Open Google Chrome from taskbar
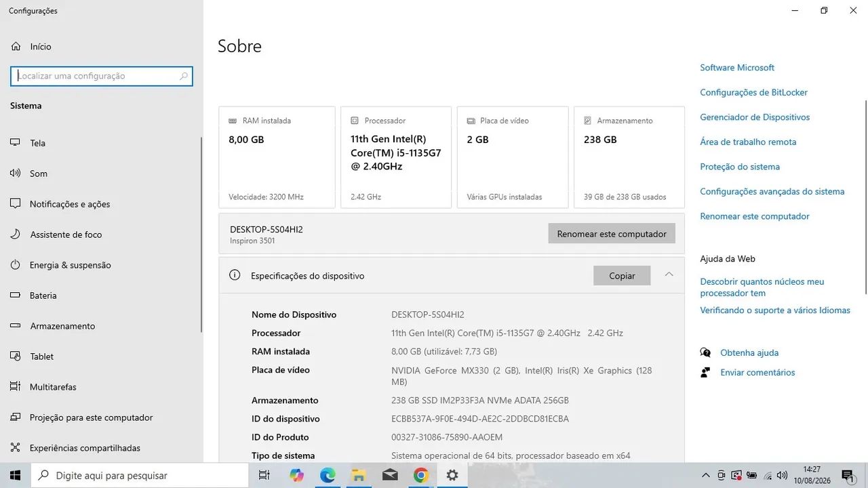Viewport: 868px width, 488px height. [x=421, y=475]
